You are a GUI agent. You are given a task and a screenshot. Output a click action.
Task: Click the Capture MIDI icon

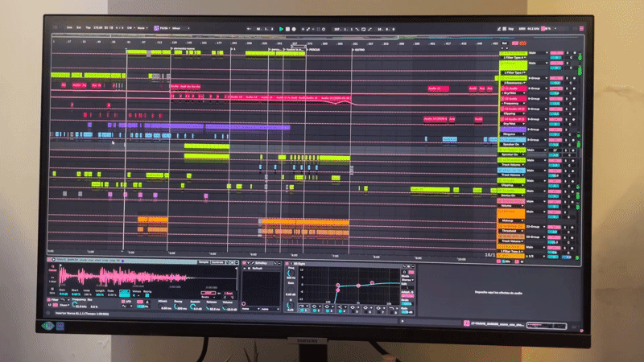(318, 29)
